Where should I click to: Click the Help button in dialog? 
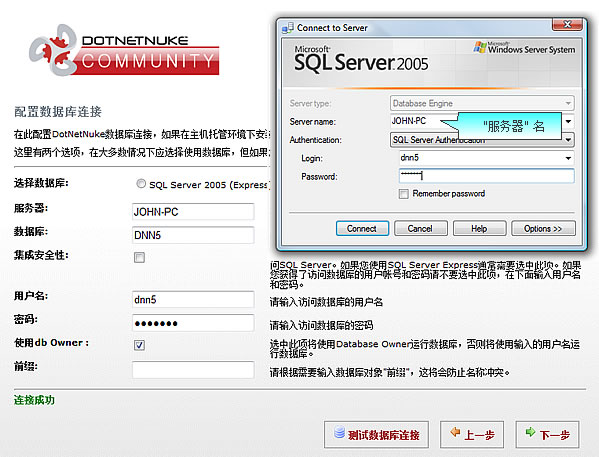[x=479, y=228]
